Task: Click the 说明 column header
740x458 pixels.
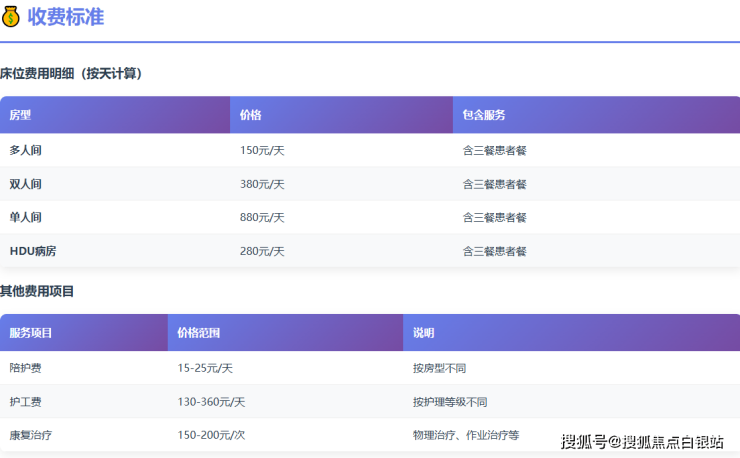Action: (x=423, y=333)
